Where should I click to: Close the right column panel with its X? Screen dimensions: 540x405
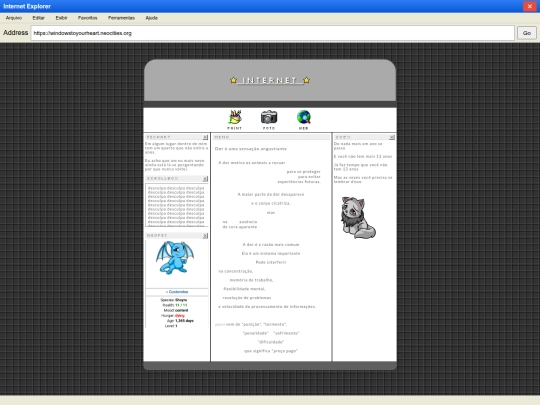click(x=392, y=137)
